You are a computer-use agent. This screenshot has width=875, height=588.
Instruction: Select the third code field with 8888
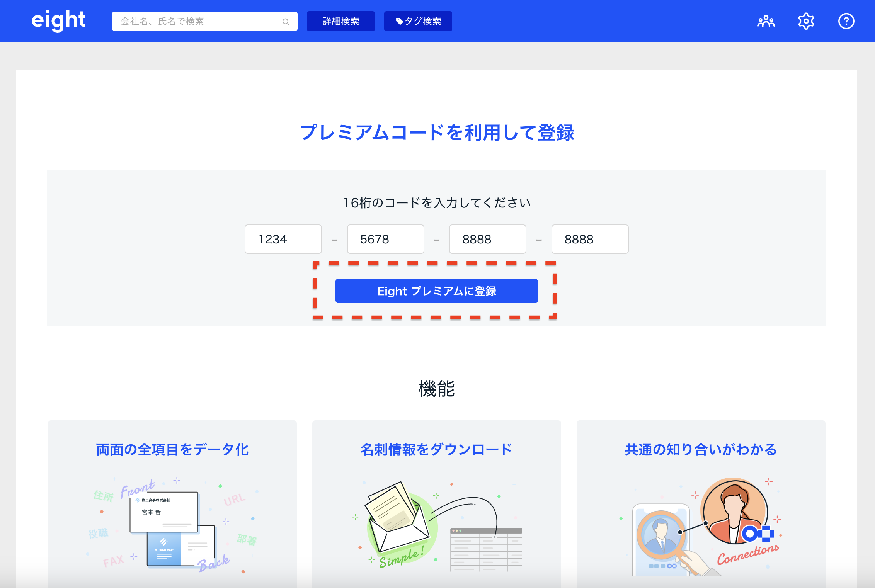tap(488, 239)
